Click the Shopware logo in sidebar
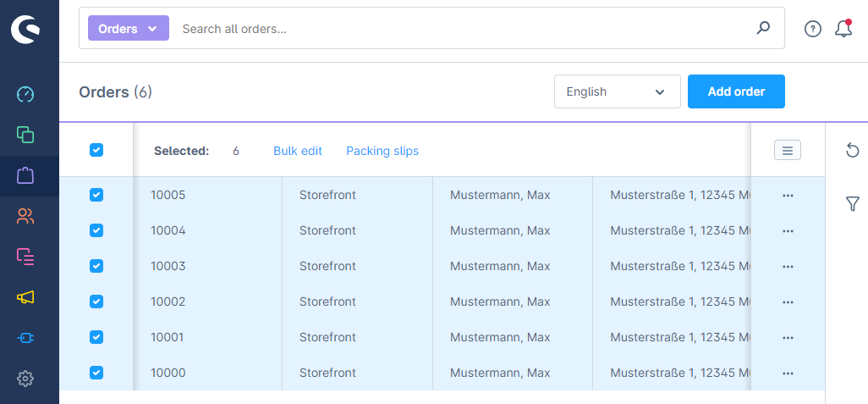 point(25,29)
